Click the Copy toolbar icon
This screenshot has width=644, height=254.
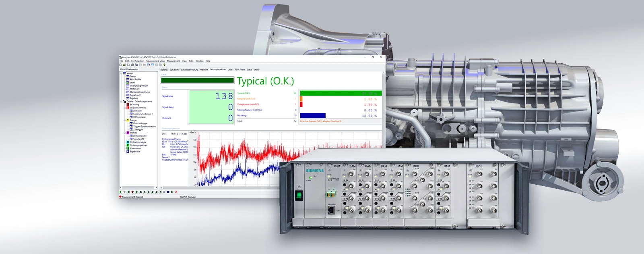[136, 65]
